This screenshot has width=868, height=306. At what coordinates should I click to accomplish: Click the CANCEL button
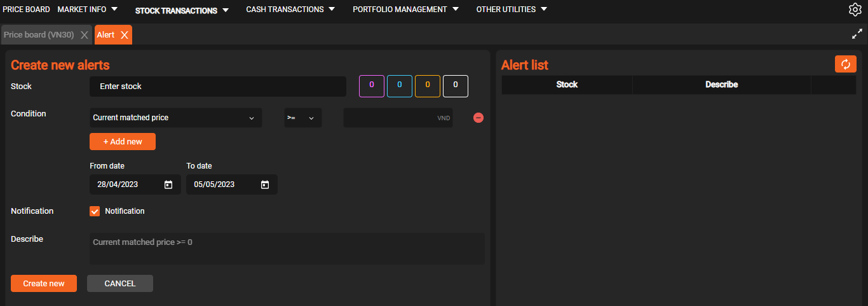120,283
